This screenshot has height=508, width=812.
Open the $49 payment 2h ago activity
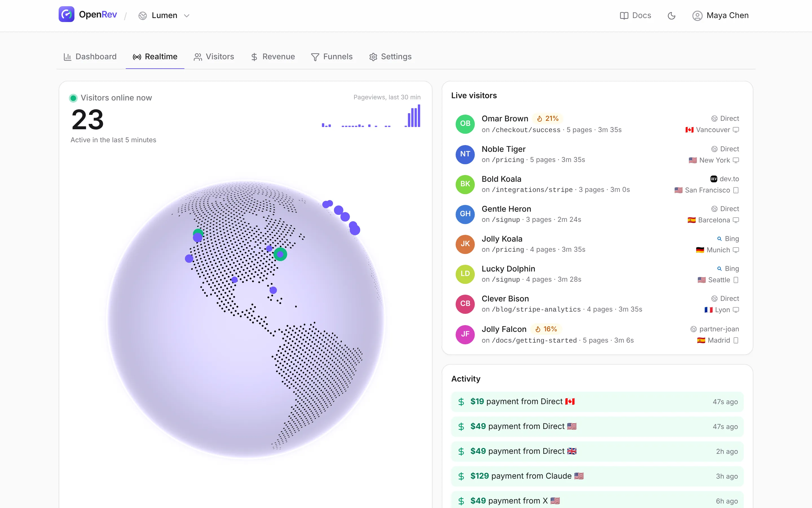tap(597, 452)
